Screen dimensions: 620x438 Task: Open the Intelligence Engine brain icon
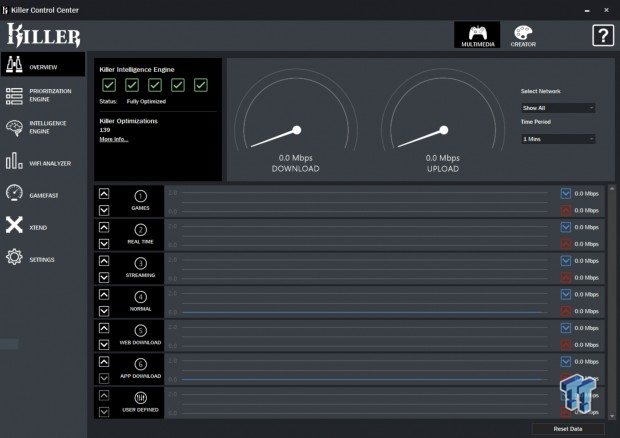(x=14, y=128)
